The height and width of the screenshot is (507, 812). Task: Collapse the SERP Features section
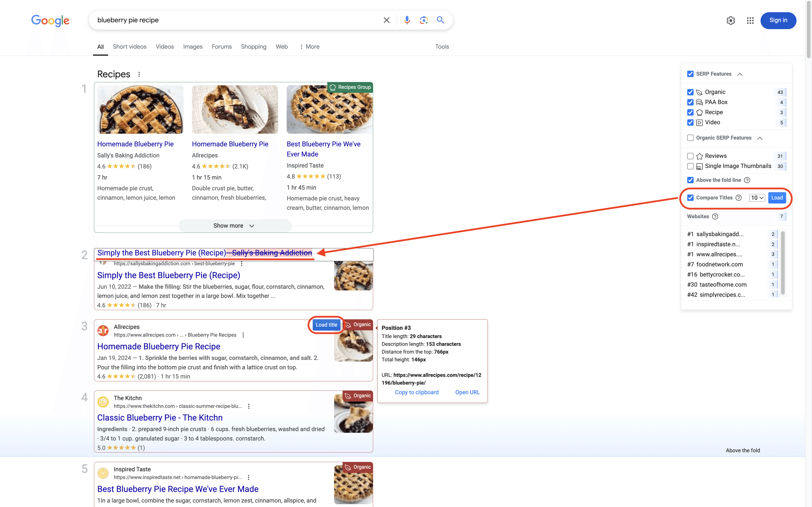tap(740, 74)
